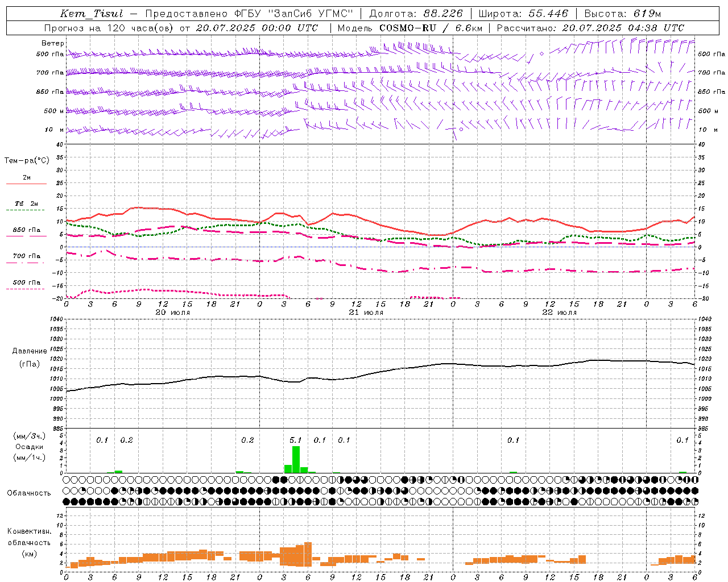Click the "(мм/1ч.)" precipitation unit label
Screen dimensions: 728x582
pyautogui.click(x=30, y=458)
